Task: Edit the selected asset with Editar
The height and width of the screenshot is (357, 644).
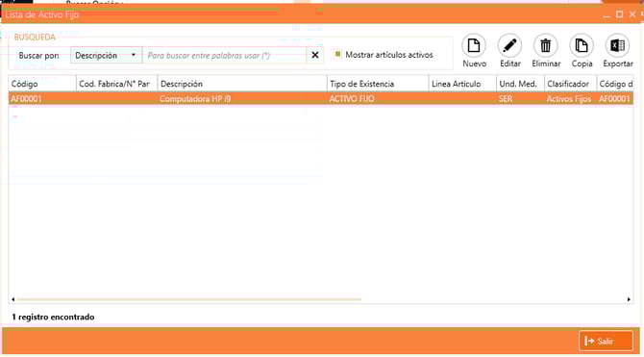Action: pos(509,51)
